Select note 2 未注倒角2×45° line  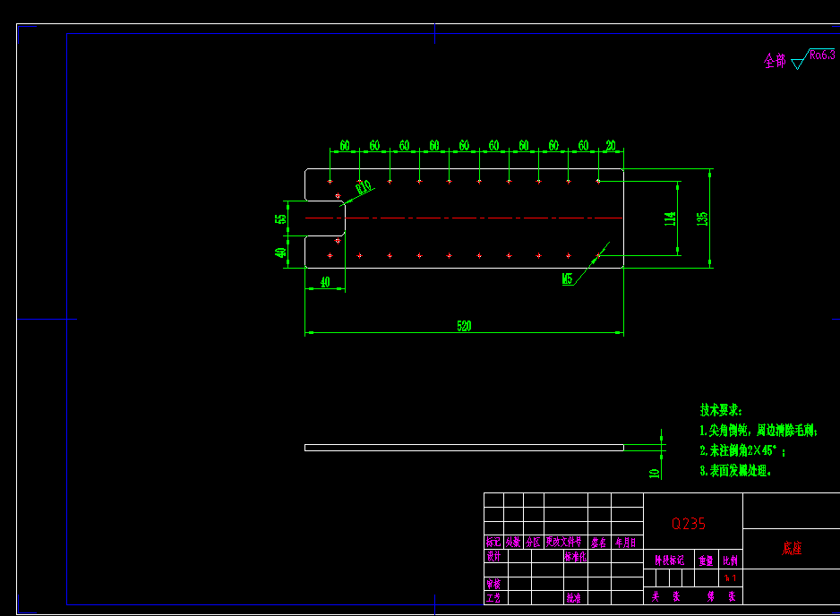click(742, 450)
